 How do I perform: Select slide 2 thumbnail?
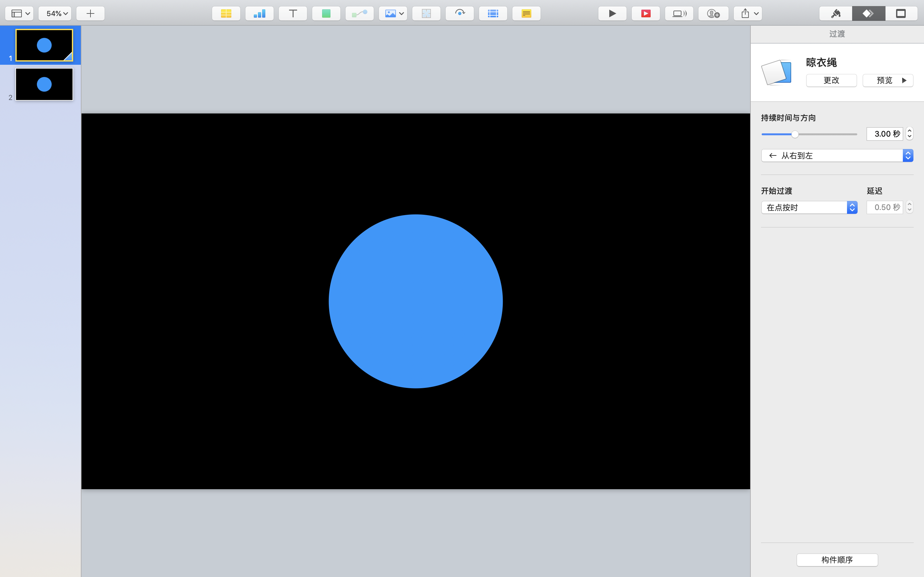click(44, 84)
